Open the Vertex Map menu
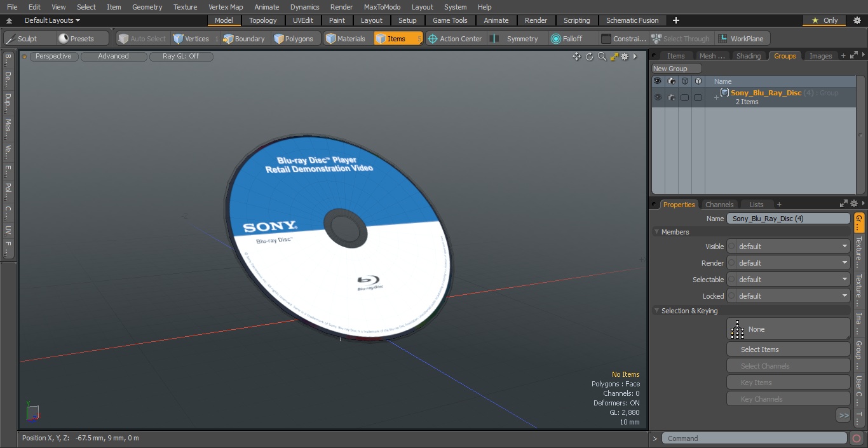 pos(226,7)
